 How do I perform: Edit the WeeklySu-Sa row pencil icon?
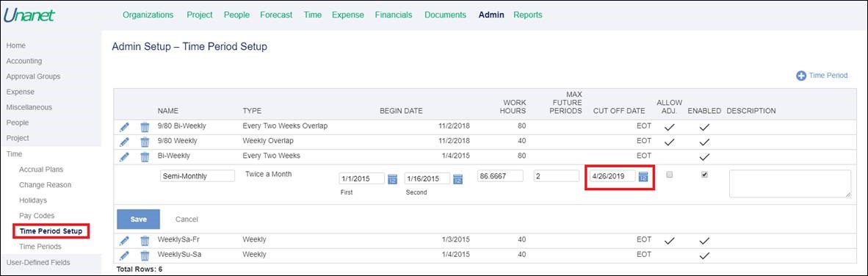(125, 255)
